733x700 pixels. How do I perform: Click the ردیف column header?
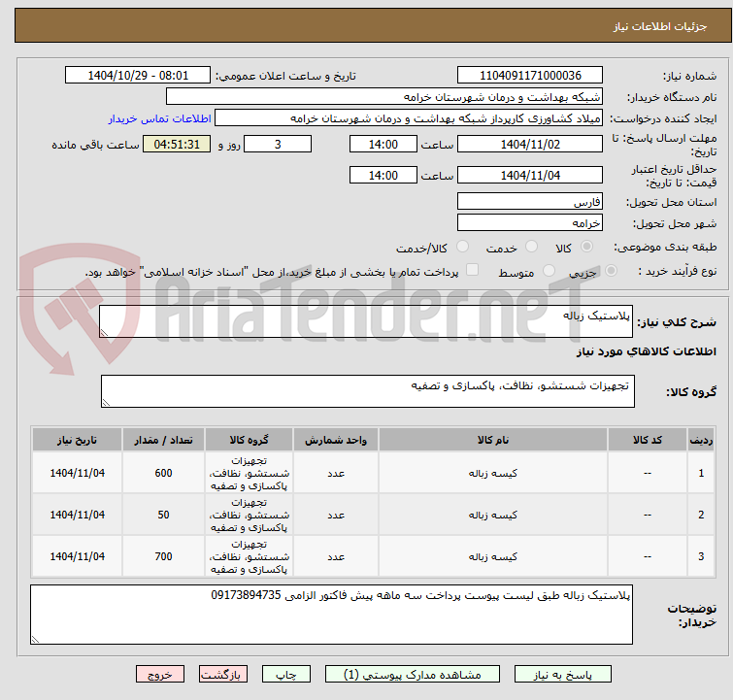(x=701, y=440)
